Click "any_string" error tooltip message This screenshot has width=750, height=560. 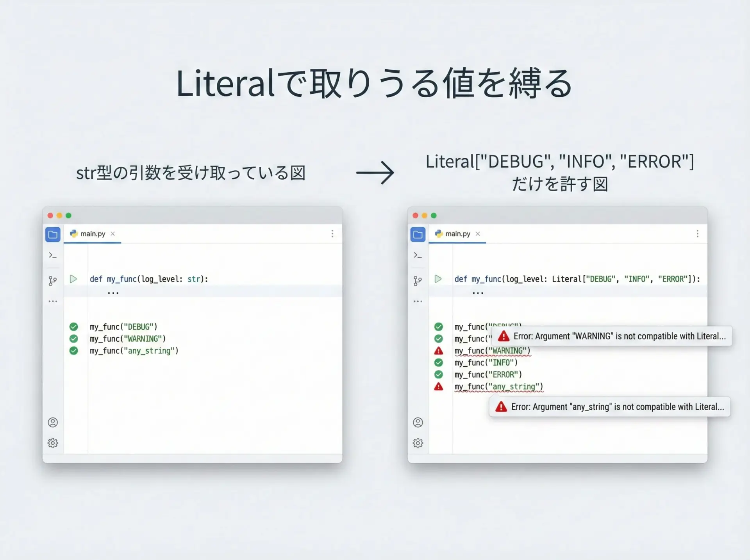616,407
